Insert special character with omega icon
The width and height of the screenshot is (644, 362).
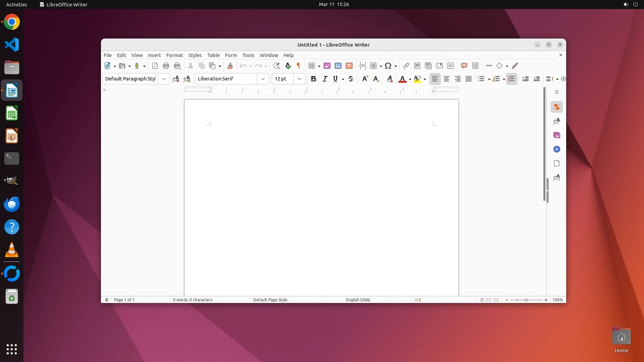pyautogui.click(x=388, y=66)
